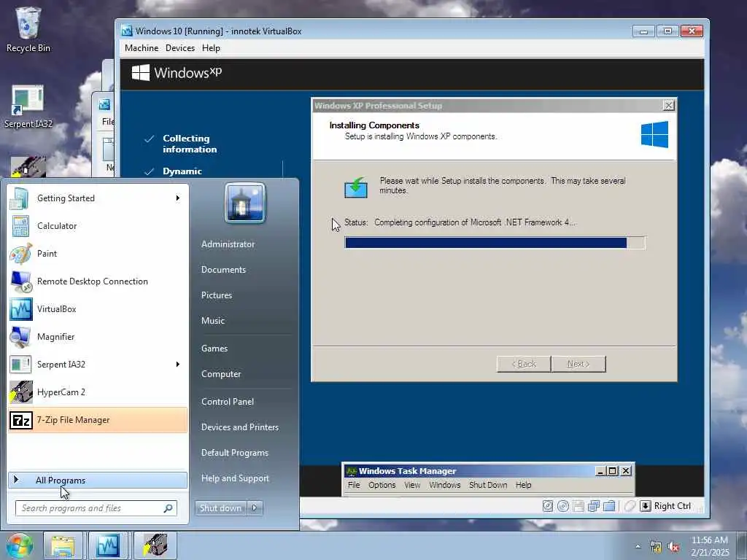The height and width of the screenshot is (560, 747).
Task: Open Task Manager Windows menu
Action: click(444, 485)
